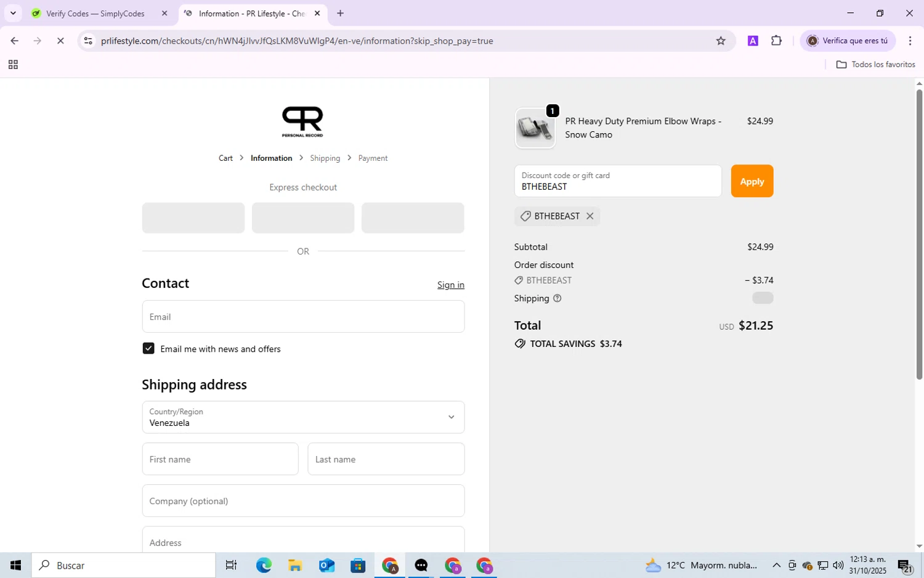Click the volume speaker tray icon
Image resolution: width=924 pixels, height=578 pixels.
(838, 565)
